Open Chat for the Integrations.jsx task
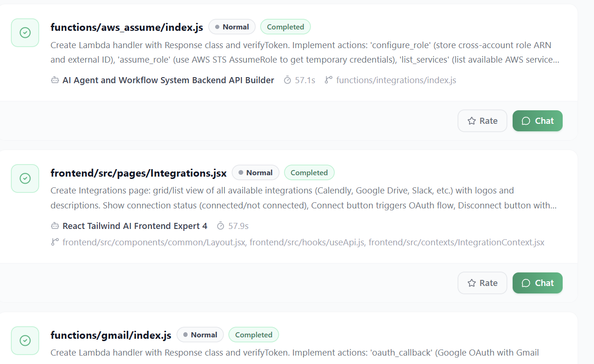The image size is (594, 364). tap(537, 283)
